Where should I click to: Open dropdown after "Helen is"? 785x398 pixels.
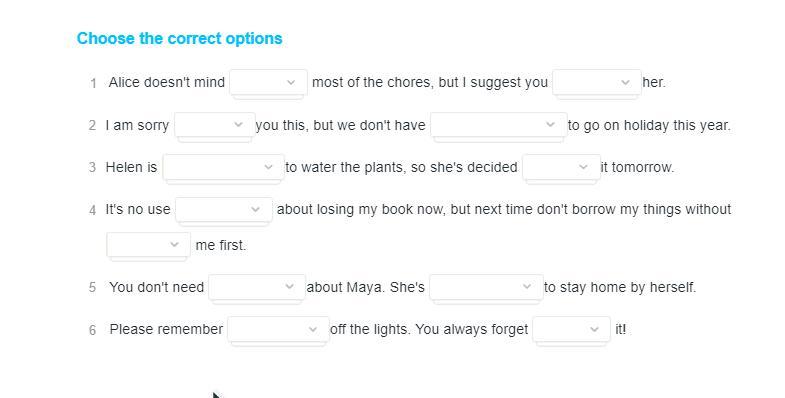click(224, 167)
